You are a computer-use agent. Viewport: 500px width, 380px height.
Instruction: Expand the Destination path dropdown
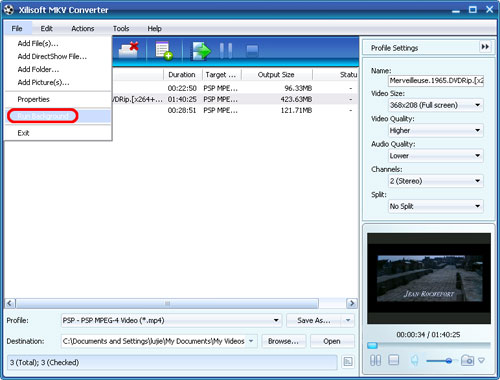251,341
